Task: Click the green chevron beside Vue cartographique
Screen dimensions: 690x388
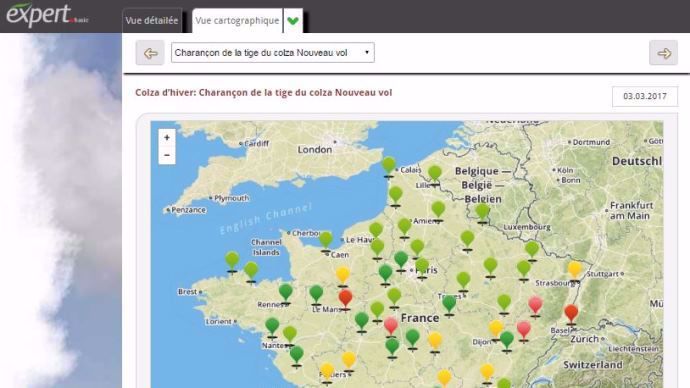Action: (293, 21)
